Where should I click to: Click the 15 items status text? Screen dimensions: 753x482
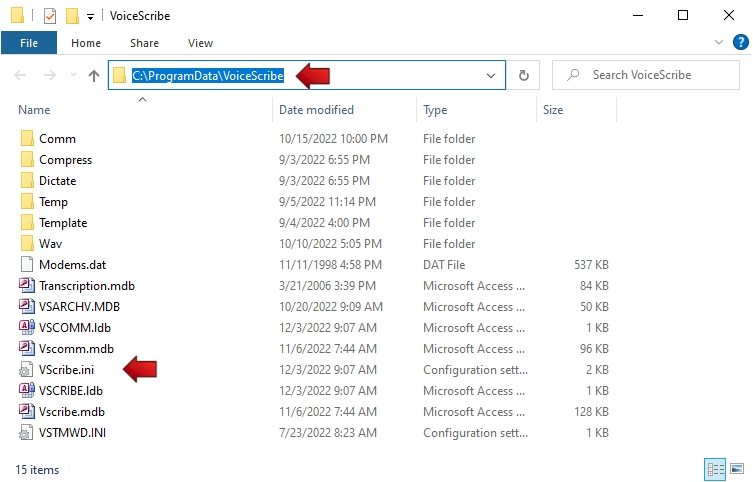coord(37,470)
